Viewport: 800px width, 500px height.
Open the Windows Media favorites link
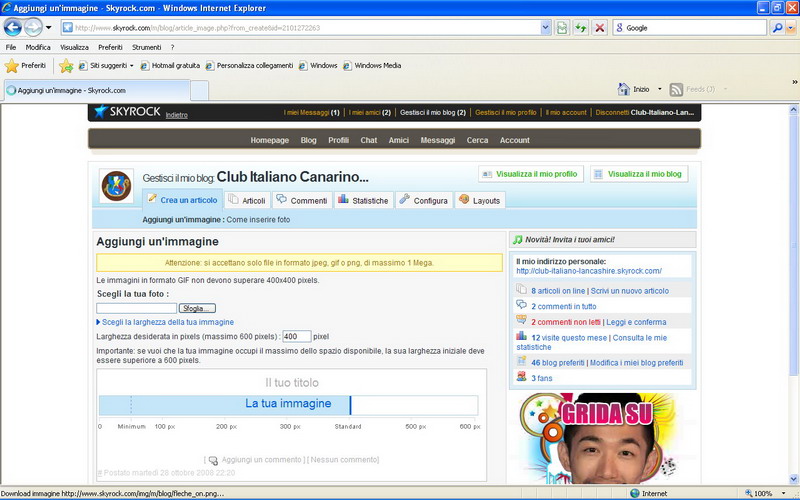(372, 65)
